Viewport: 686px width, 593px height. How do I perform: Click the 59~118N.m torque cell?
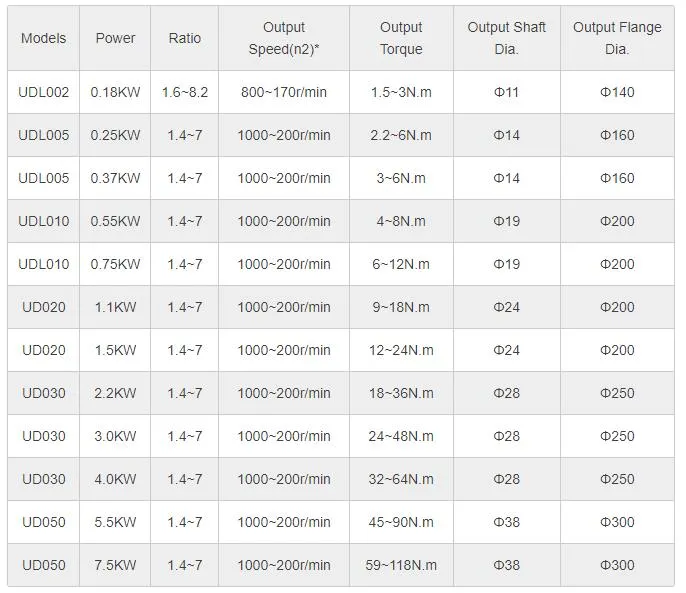(x=401, y=565)
